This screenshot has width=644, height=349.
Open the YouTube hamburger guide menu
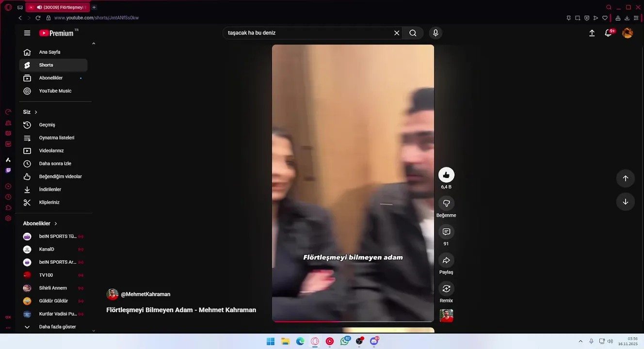pyautogui.click(x=27, y=33)
